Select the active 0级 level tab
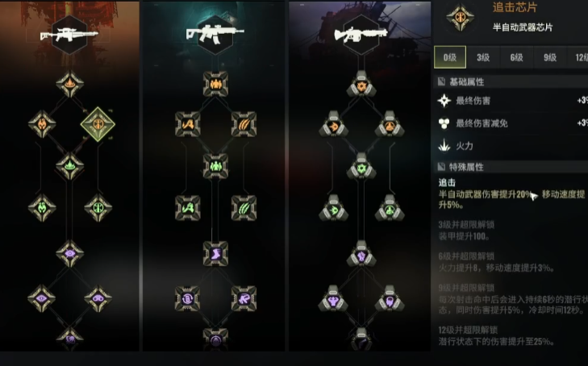588x366 pixels. tap(450, 57)
